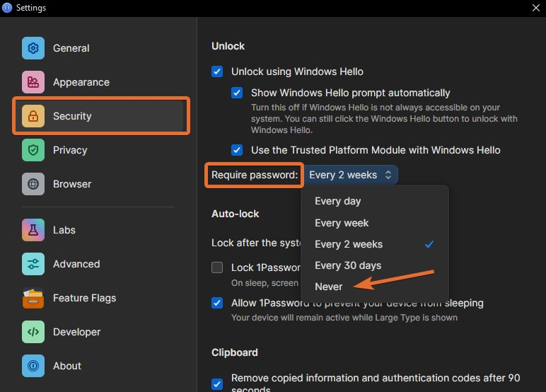Click the 'Turn this off if Windows Hello' description
This screenshot has width=546, height=392.
click(385, 118)
